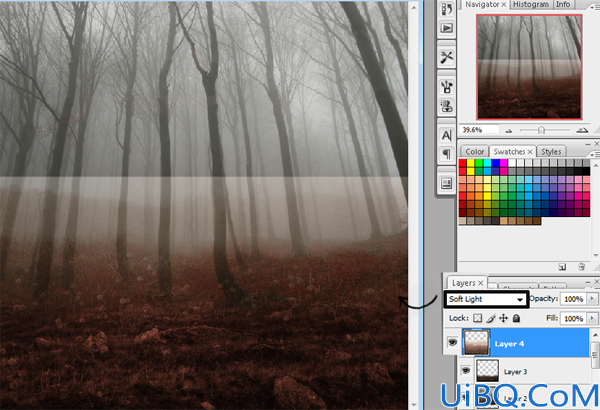Click the canvas scrollbar up arrow
Image resolution: width=600 pixels, height=410 pixels.
[414, 7]
